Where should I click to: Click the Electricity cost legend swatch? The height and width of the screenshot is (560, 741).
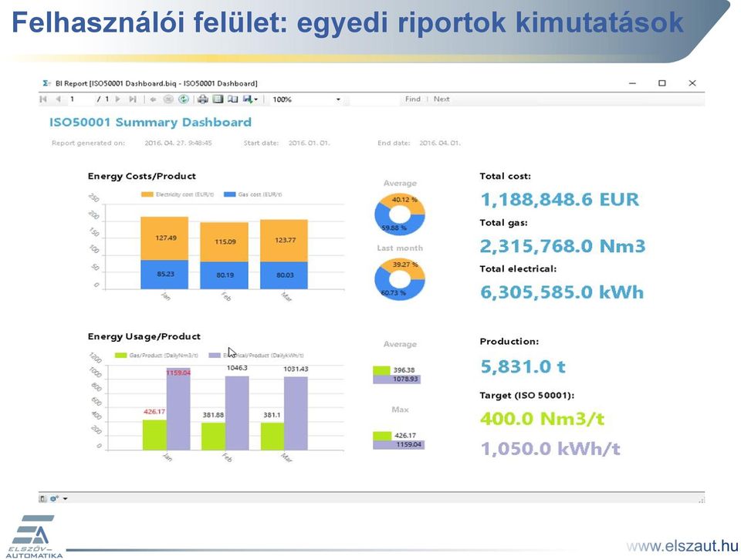[x=147, y=194]
